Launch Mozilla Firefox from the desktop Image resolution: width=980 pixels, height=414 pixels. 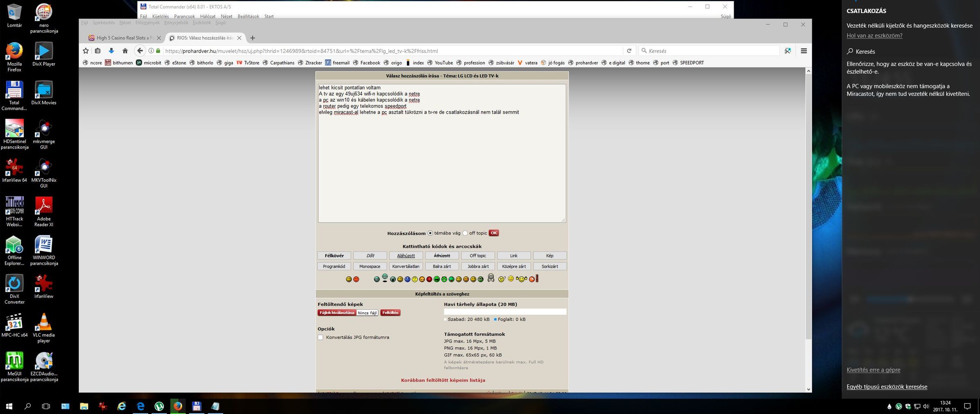pyautogui.click(x=14, y=57)
